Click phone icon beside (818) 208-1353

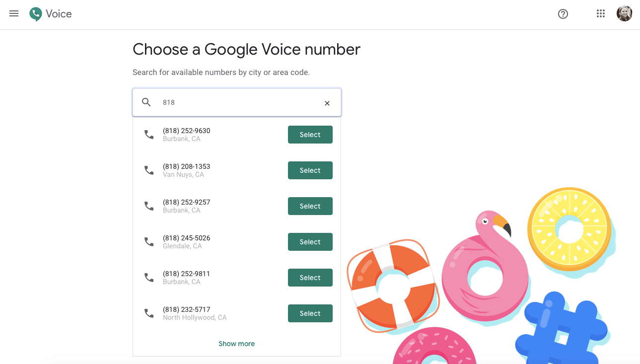coord(149,170)
